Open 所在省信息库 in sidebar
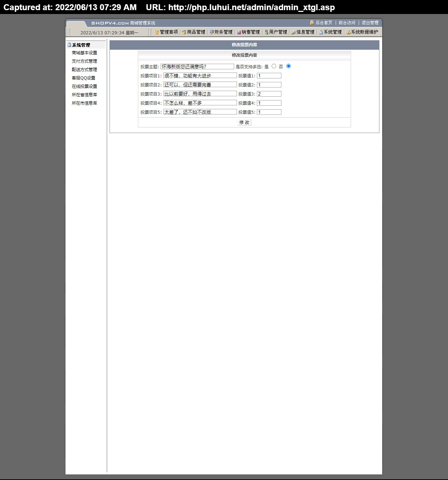 [84, 95]
